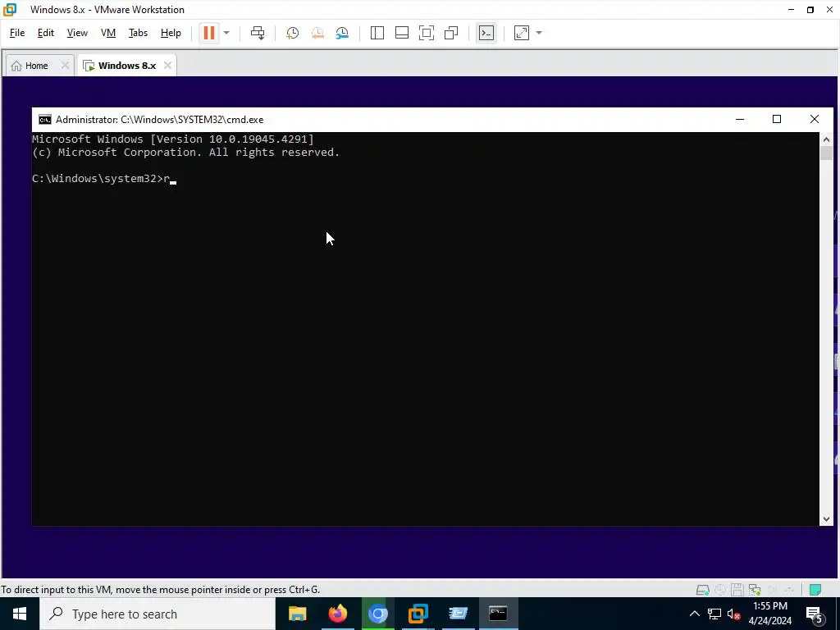The height and width of the screenshot is (630, 840).
Task: Click the network tray icon
Action: (714, 614)
